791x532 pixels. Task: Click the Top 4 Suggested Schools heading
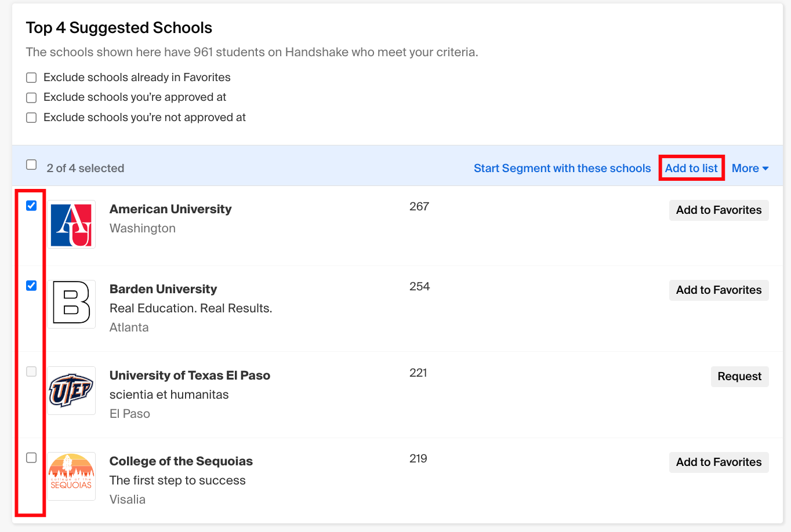[x=119, y=28]
